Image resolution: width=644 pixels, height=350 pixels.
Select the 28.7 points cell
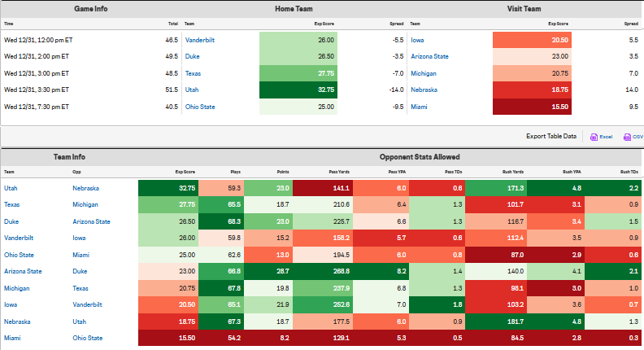(268, 271)
